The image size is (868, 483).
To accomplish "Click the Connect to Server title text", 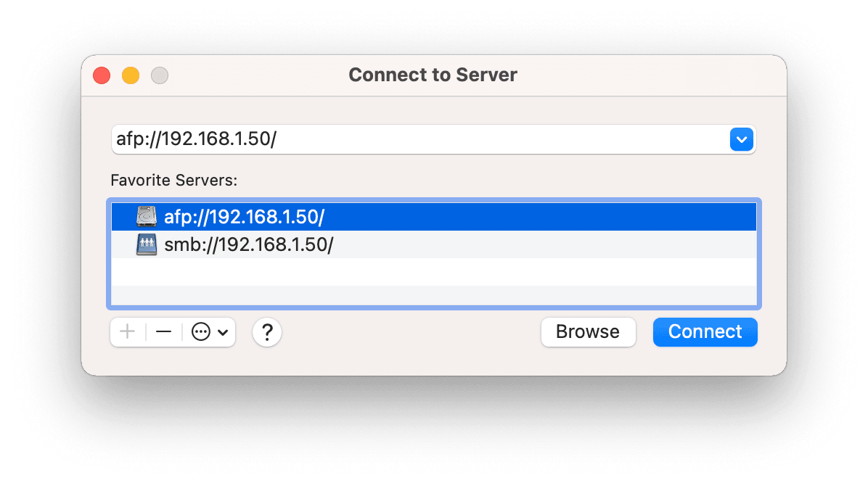I will pyautogui.click(x=433, y=75).
